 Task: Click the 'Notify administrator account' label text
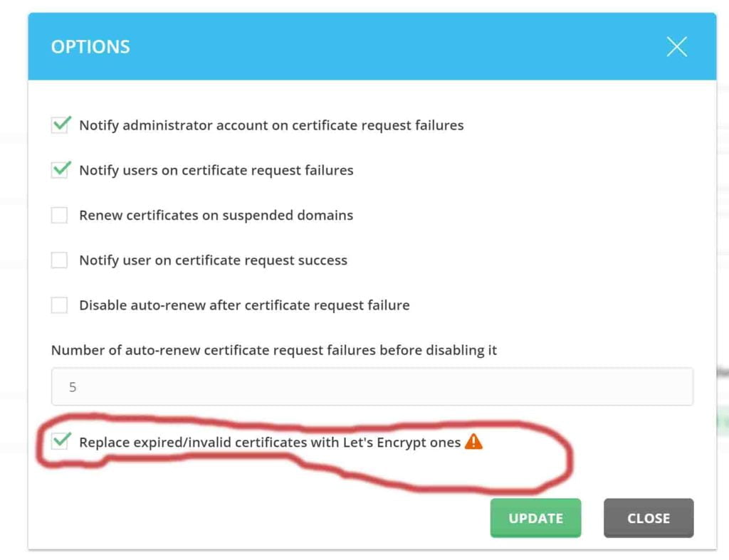point(271,125)
